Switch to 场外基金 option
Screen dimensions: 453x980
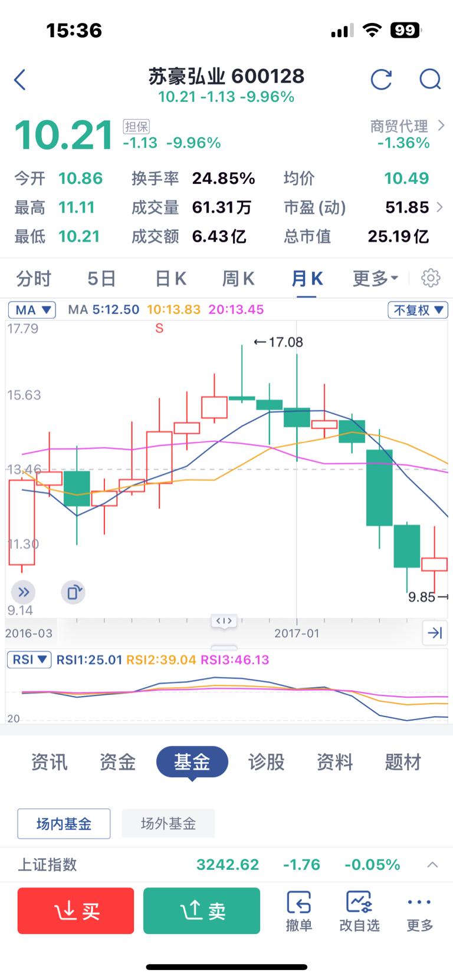tap(168, 823)
